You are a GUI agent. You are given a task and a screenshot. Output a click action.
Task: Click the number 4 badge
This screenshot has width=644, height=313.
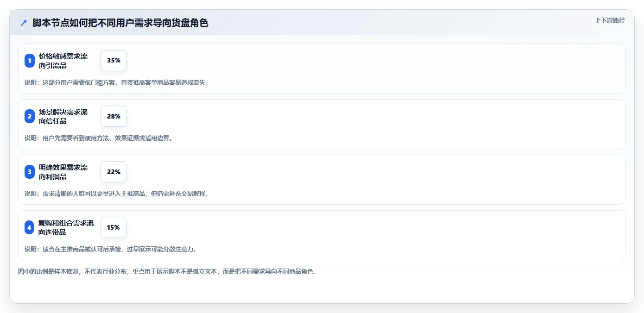(30, 227)
